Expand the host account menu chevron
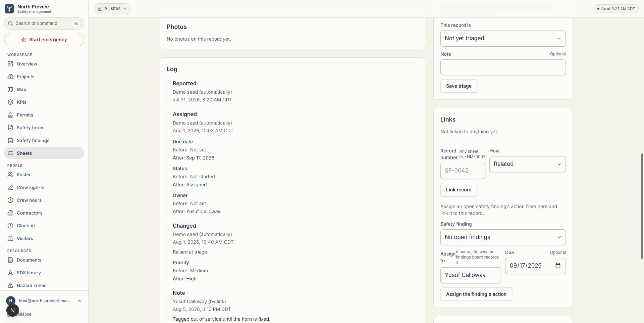The height and width of the screenshot is (323, 644). pyautogui.click(x=79, y=301)
